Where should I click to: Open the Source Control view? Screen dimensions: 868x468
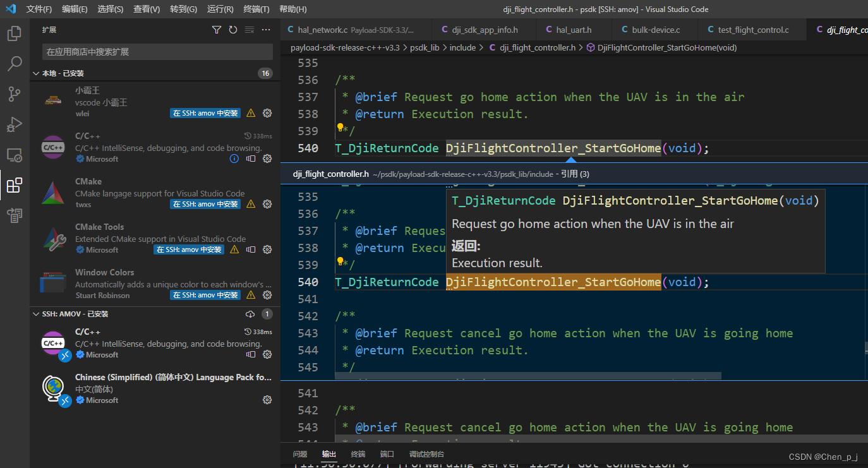click(14, 94)
